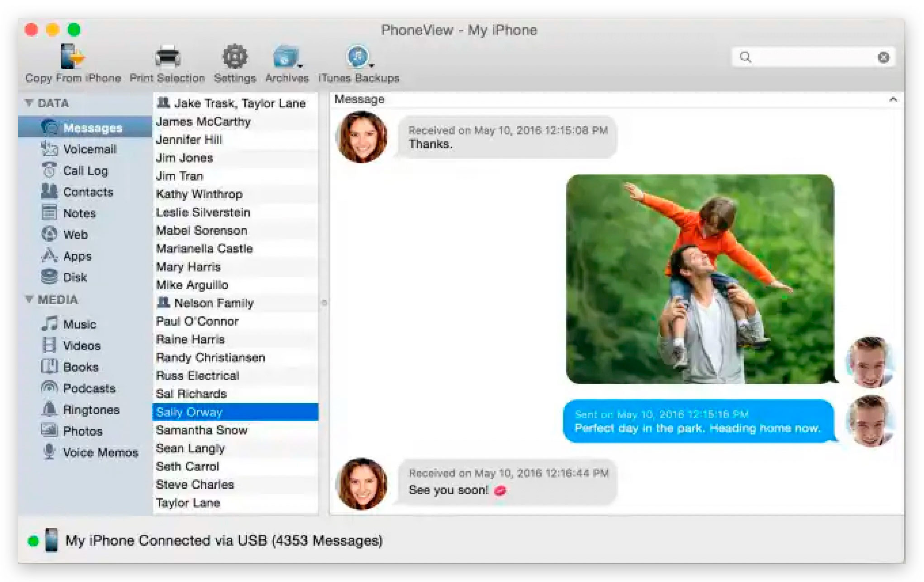This screenshot has height=582, width=924.
Task: Open the iTunes Backups dropdown arrow
Action: (x=372, y=66)
